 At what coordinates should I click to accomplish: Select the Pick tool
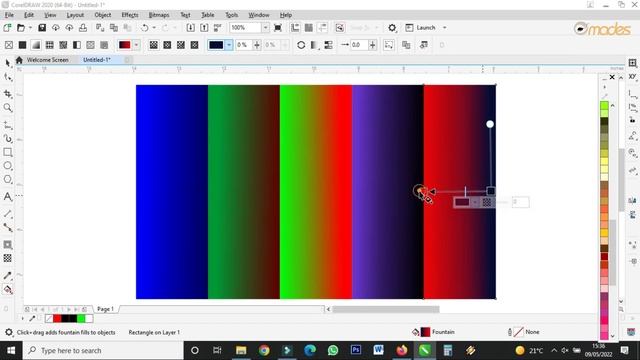click(7, 63)
